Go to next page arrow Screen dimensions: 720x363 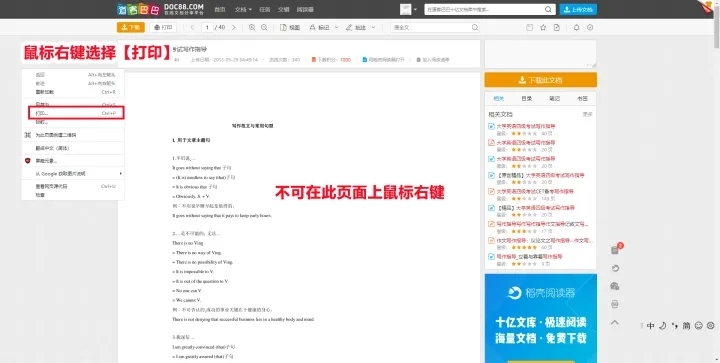pyautogui.click(x=233, y=28)
